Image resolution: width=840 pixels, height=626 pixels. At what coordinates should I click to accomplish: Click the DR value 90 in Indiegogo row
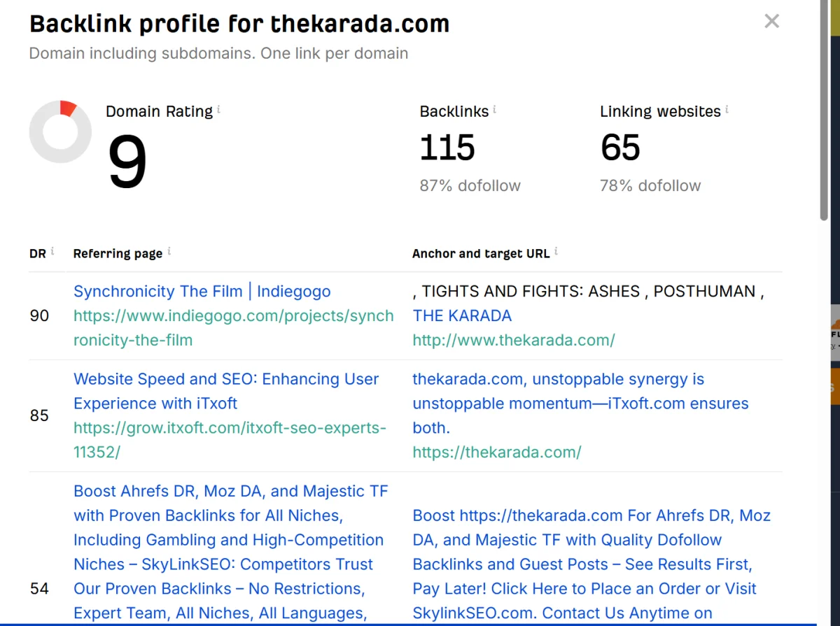(39, 316)
